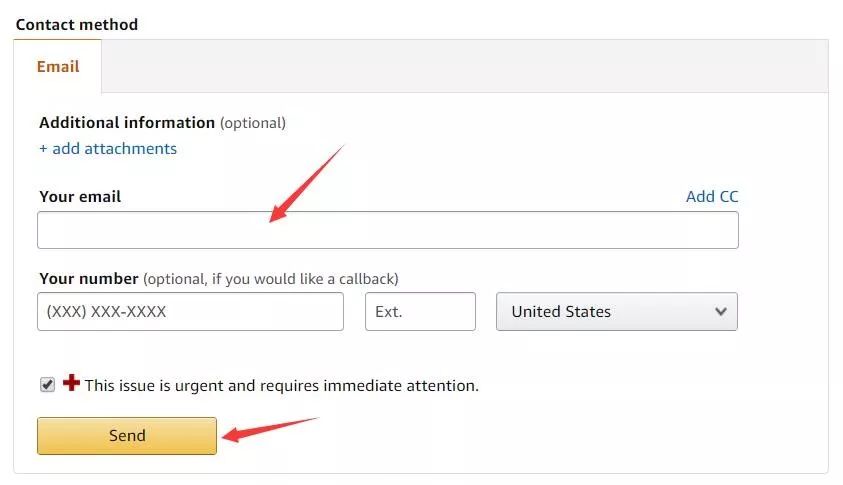843x485 pixels.
Task: Click the phone number (XXX) XXX-XXXX field
Action: [x=190, y=311]
